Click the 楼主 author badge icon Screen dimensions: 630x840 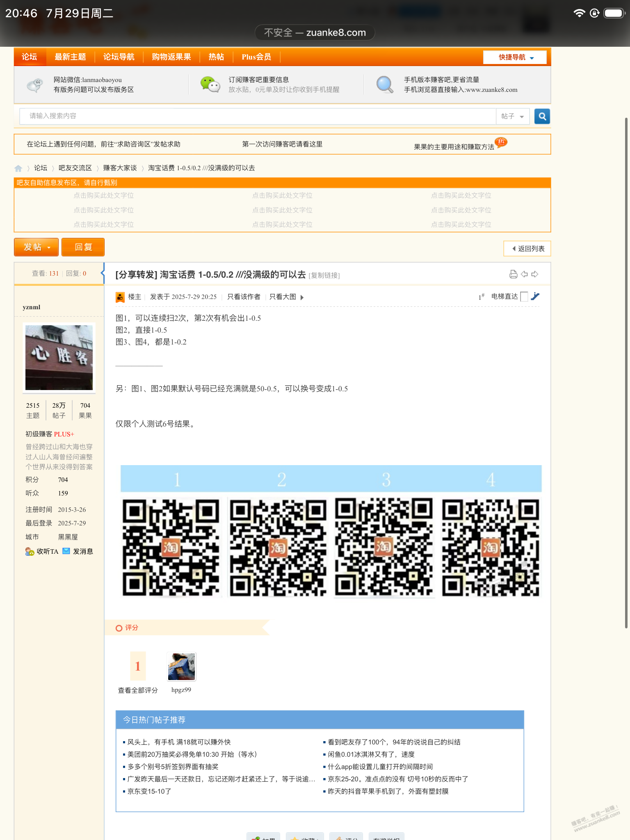click(x=120, y=297)
